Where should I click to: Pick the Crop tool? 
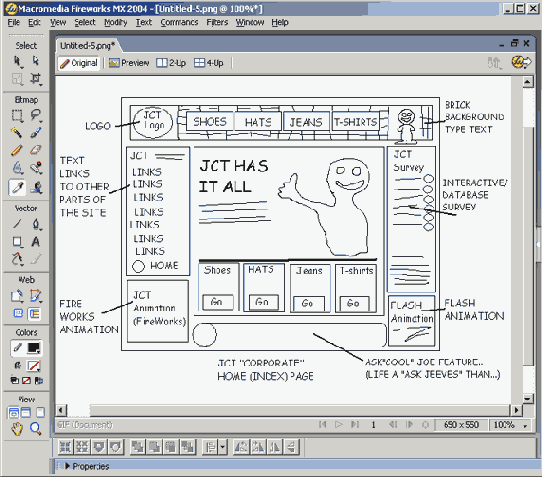(x=35, y=79)
